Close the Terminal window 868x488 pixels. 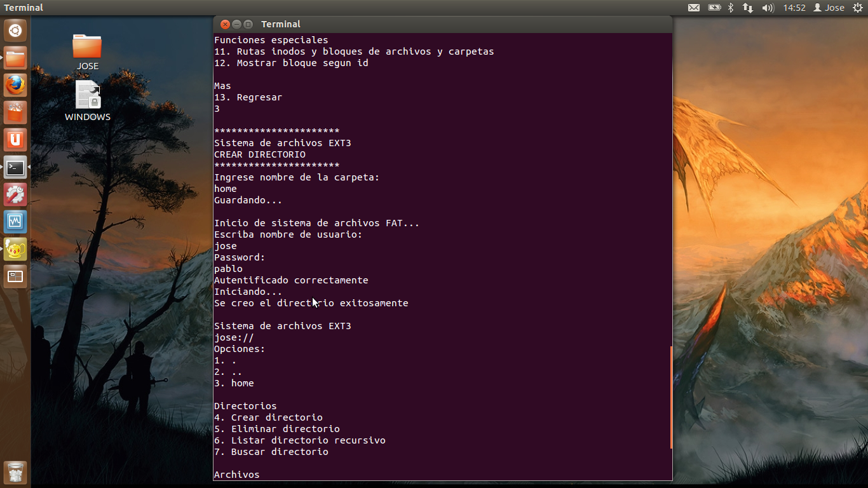(x=225, y=24)
